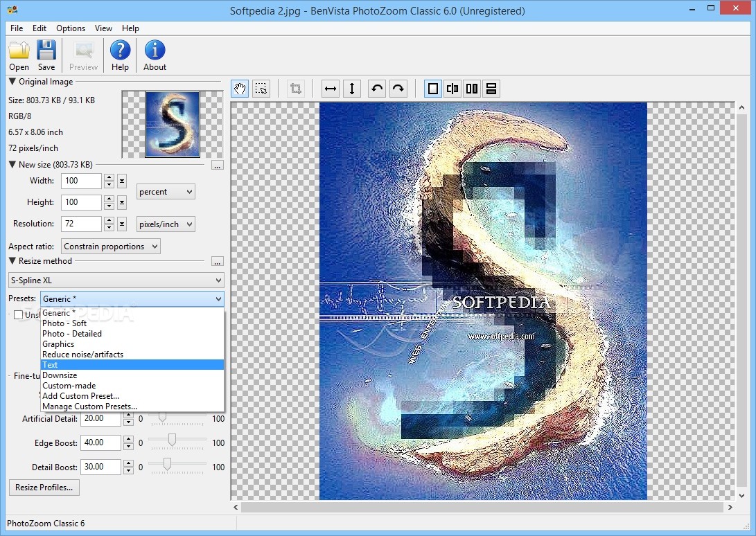Flip the image horizontally
Screen dimensions: 756x536
pos(331,89)
